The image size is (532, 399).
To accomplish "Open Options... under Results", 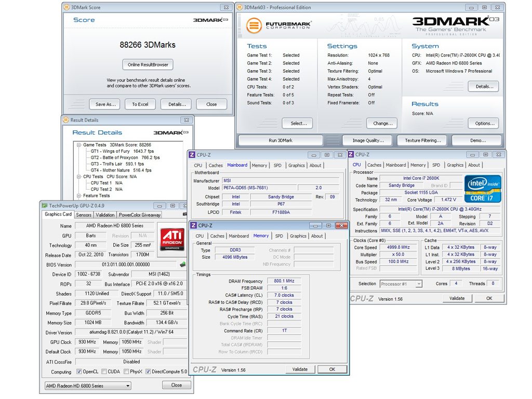I will click(485, 124).
